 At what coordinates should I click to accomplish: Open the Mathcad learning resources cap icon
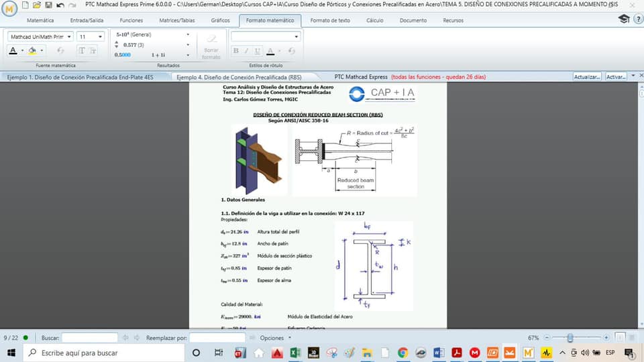(624, 19)
